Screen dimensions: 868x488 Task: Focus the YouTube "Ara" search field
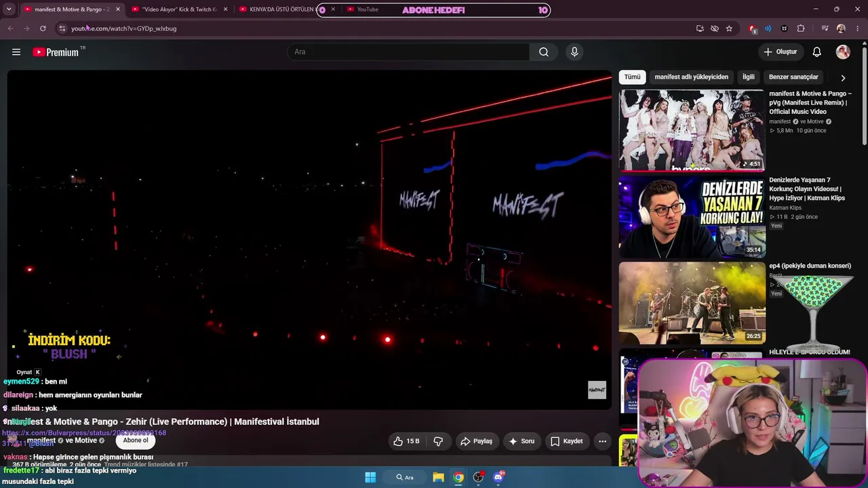[x=409, y=52]
